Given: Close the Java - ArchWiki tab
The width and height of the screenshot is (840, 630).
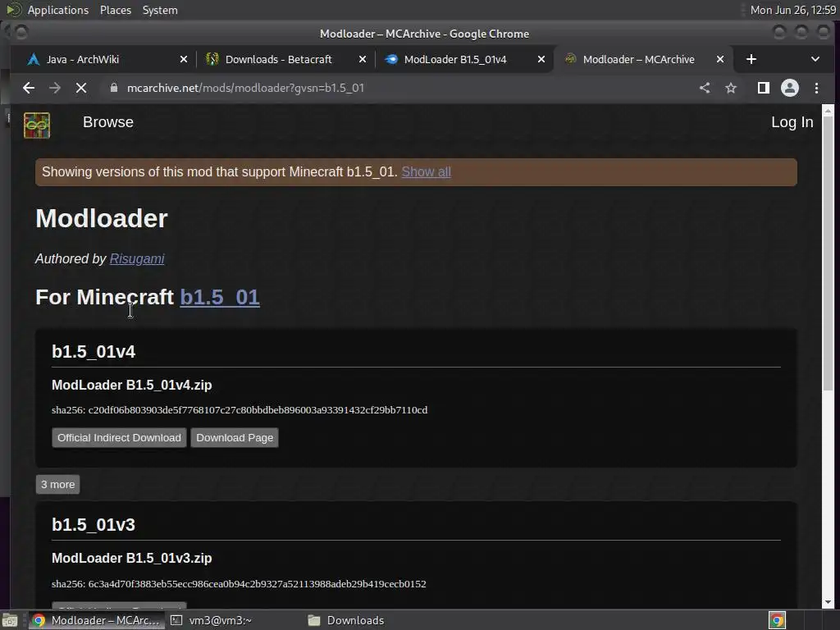Looking at the screenshot, I should coord(184,59).
